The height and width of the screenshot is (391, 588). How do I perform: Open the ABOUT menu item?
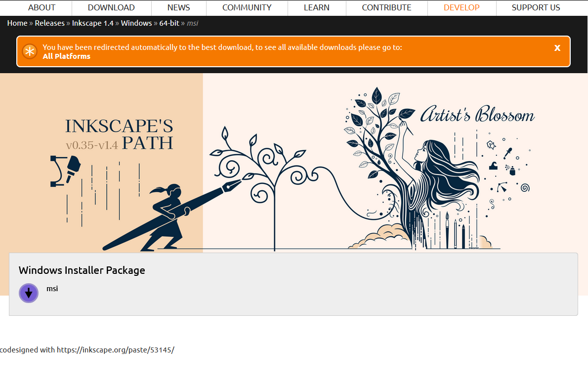point(42,7)
